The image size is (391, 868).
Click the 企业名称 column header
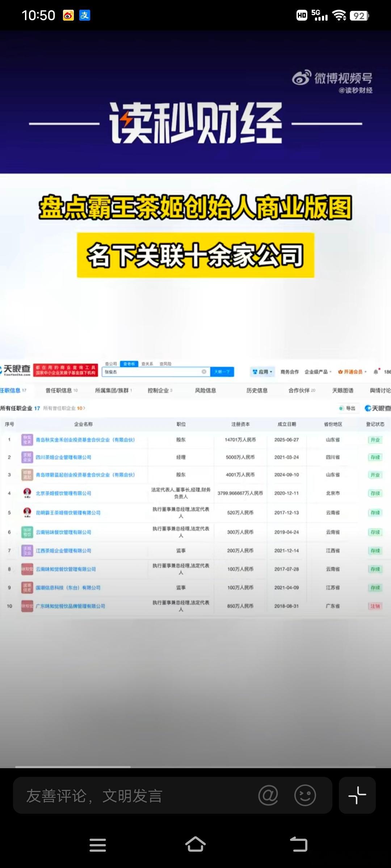point(83,424)
